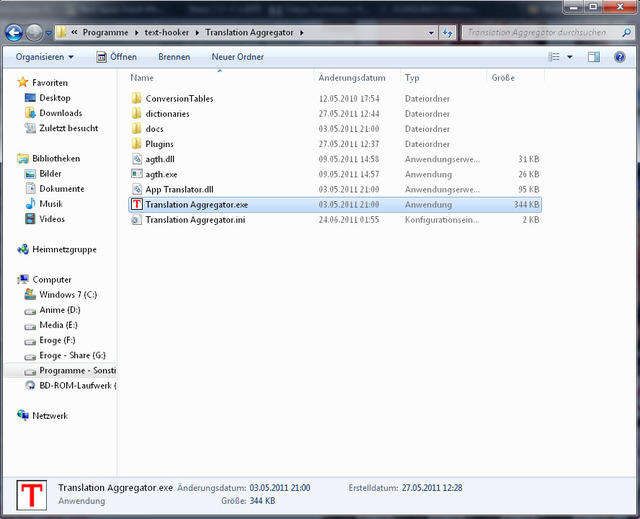Open Desktop in the sidebar
This screenshot has height=519, width=640.
pos(55,98)
